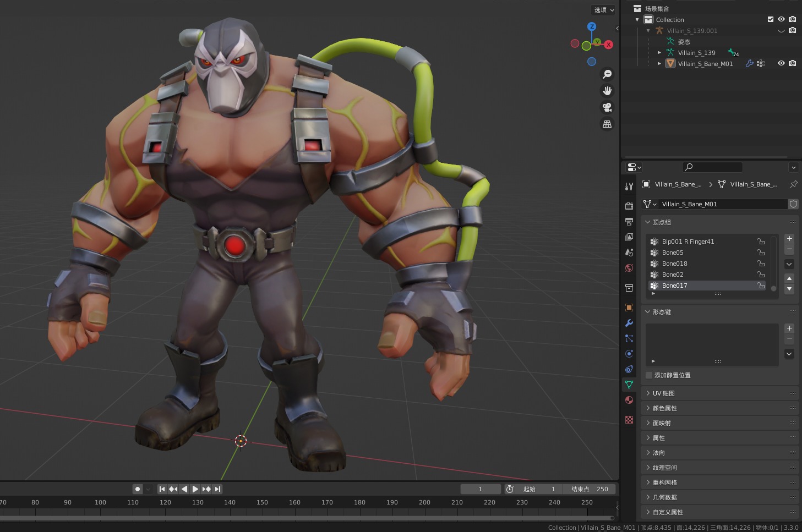802x532 pixels.
Task: Hide Villain_S_Bane_M01 with eye icon
Action: [781, 64]
